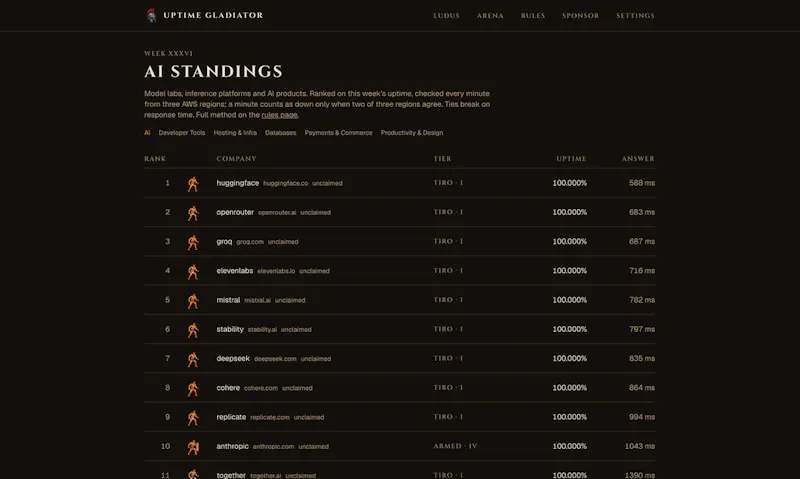
Task: Click the gladiator icon in replicate row
Action: (x=193, y=418)
